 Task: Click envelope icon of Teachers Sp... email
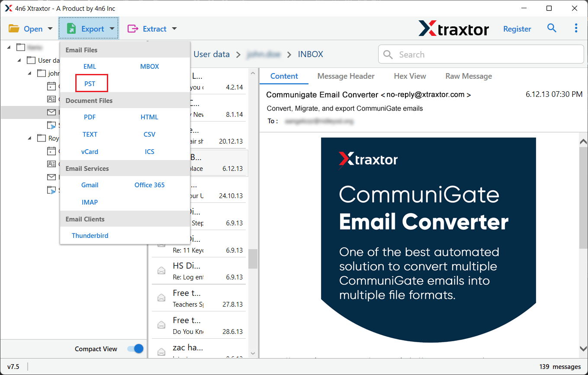click(x=161, y=298)
